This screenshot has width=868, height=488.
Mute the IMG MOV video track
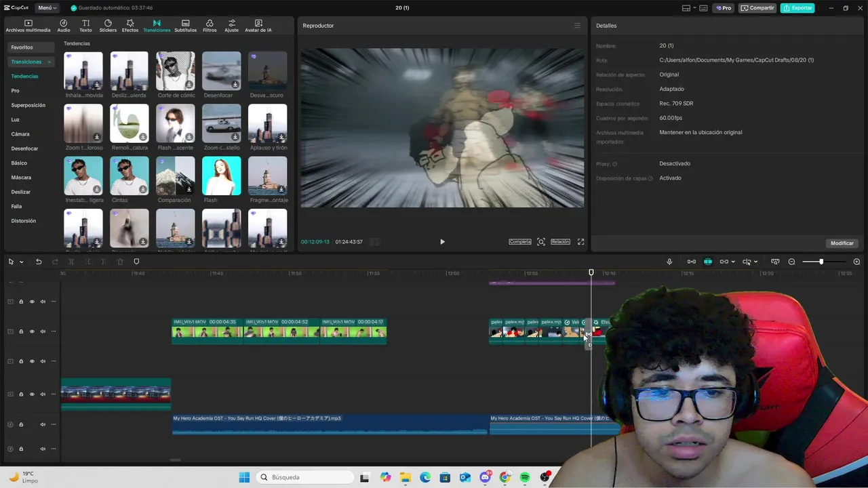[43, 331]
